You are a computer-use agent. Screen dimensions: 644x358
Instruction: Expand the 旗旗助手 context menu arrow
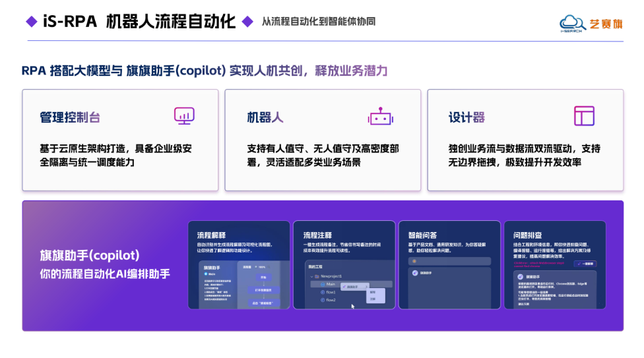[366, 287]
